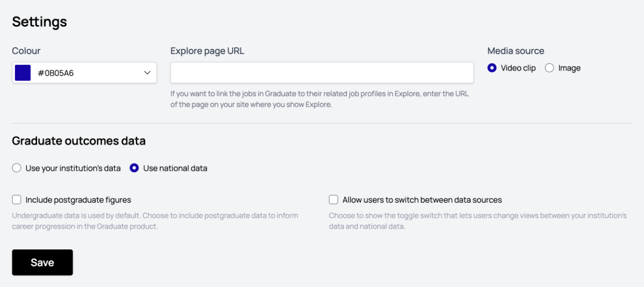Image resolution: width=644 pixels, height=287 pixels.
Task: Choose Image radio button as media source
Action: (x=549, y=68)
